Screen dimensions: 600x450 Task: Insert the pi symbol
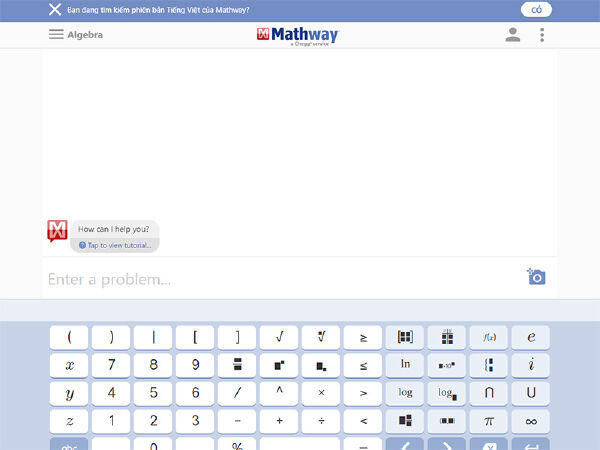pos(489,421)
